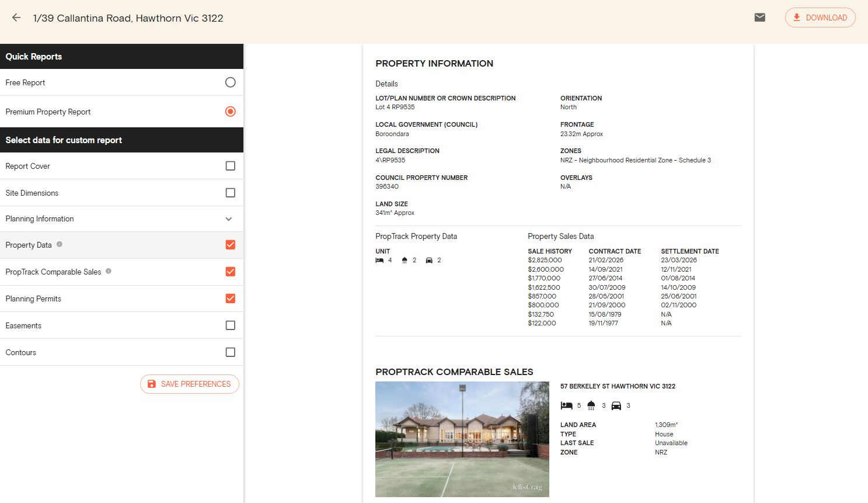Click the 15/08/1979 contract date
The image size is (868, 503).
coord(605,314)
